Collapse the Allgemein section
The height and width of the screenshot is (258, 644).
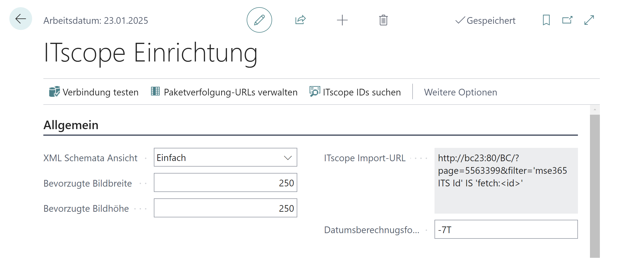[71, 125]
